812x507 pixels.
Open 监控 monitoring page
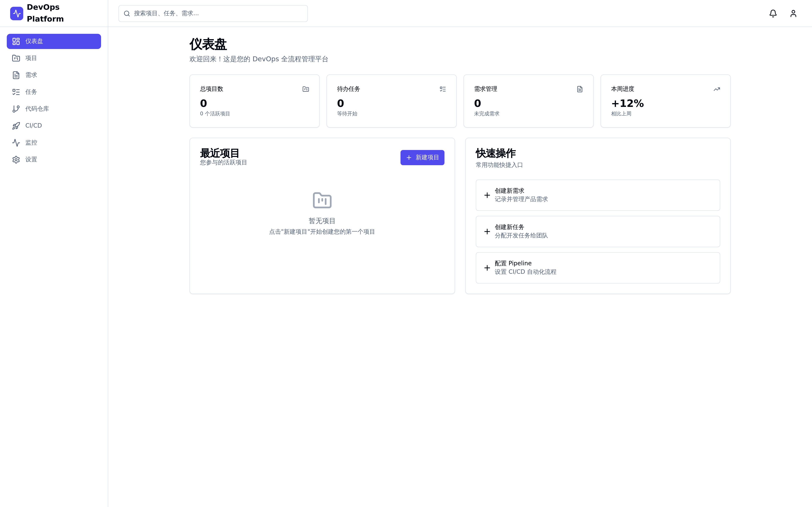(x=54, y=143)
